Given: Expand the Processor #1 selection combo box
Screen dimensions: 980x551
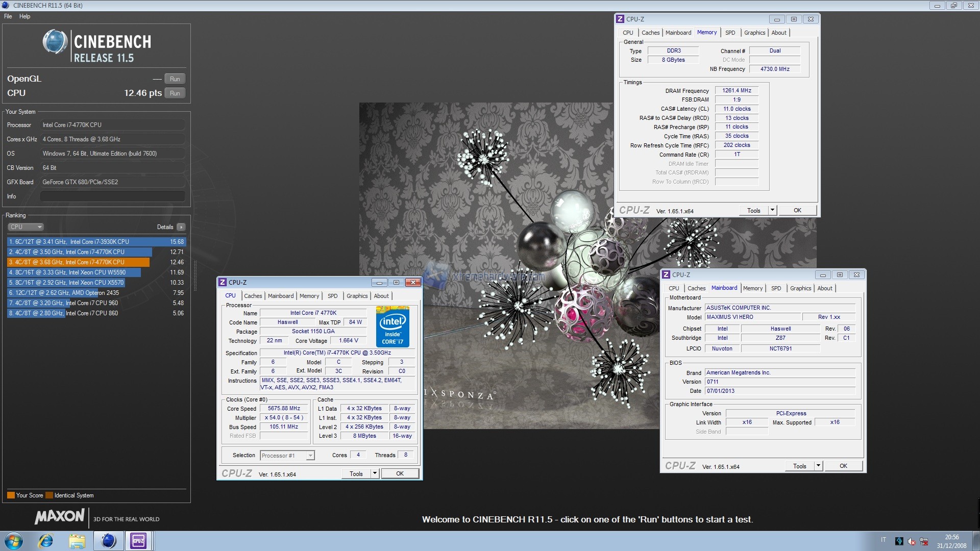Looking at the screenshot, I should pyautogui.click(x=310, y=456).
